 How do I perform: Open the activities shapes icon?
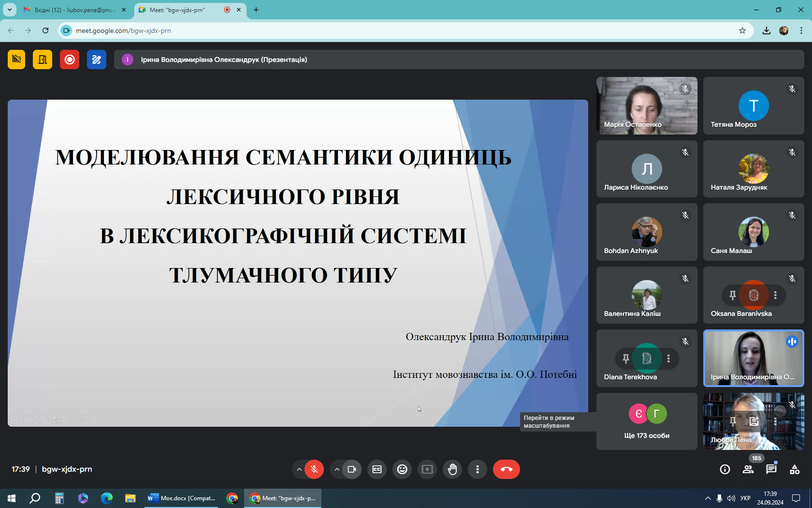click(795, 469)
